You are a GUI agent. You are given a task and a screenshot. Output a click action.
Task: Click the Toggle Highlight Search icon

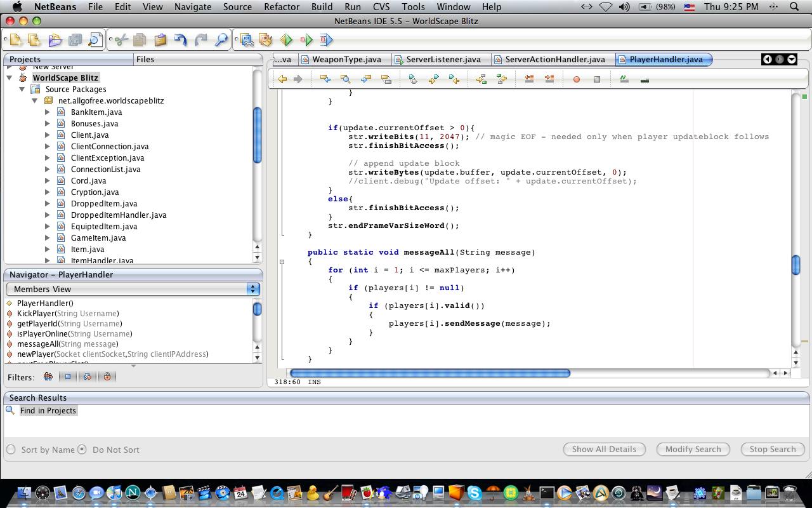[386, 79]
